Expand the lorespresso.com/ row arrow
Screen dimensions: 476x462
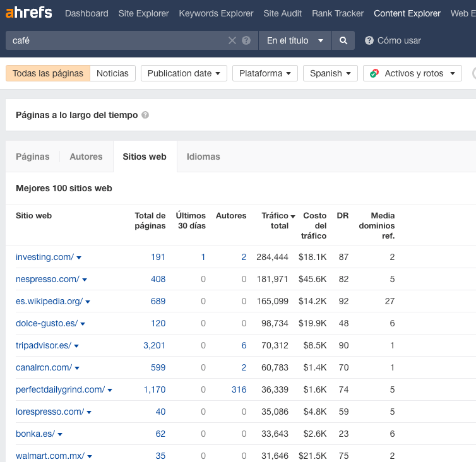[x=89, y=413]
